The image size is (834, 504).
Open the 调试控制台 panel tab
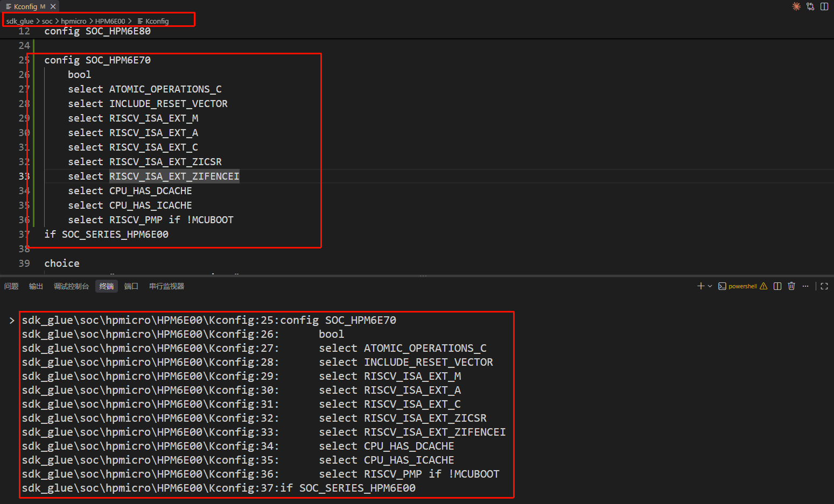pos(71,286)
